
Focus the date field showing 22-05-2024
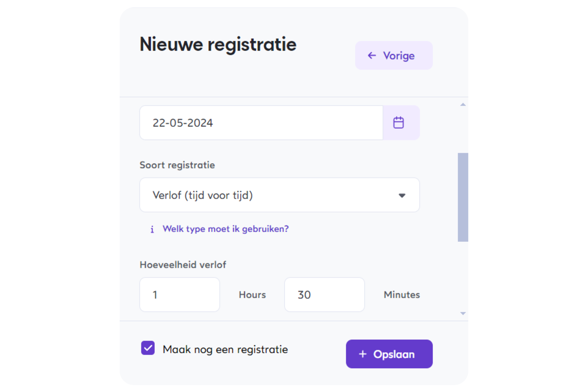[x=261, y=123]
